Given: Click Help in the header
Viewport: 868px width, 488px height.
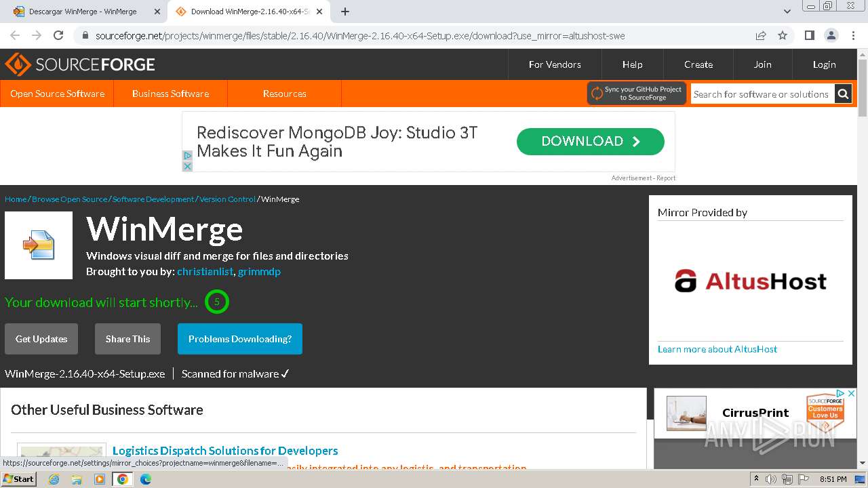Looking at the screenshot, I should (632, 64).
